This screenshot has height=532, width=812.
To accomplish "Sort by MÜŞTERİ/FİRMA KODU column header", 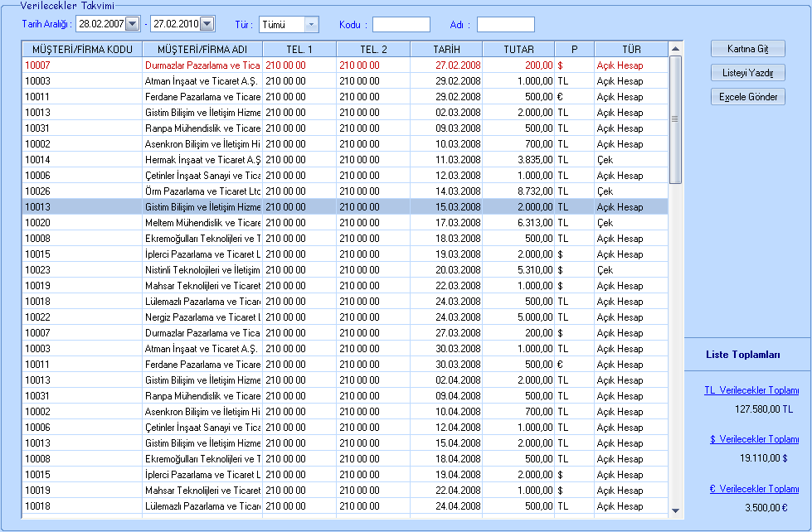I will 82,49.
